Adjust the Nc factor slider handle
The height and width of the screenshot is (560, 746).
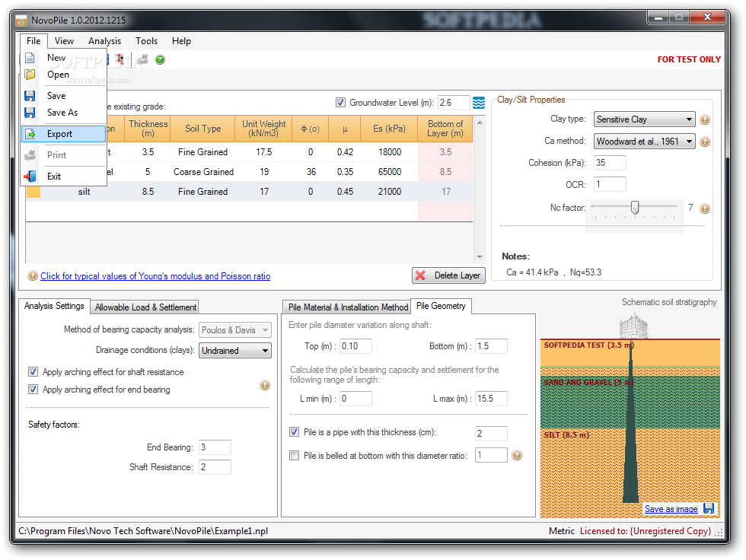[x=635, y=207]
